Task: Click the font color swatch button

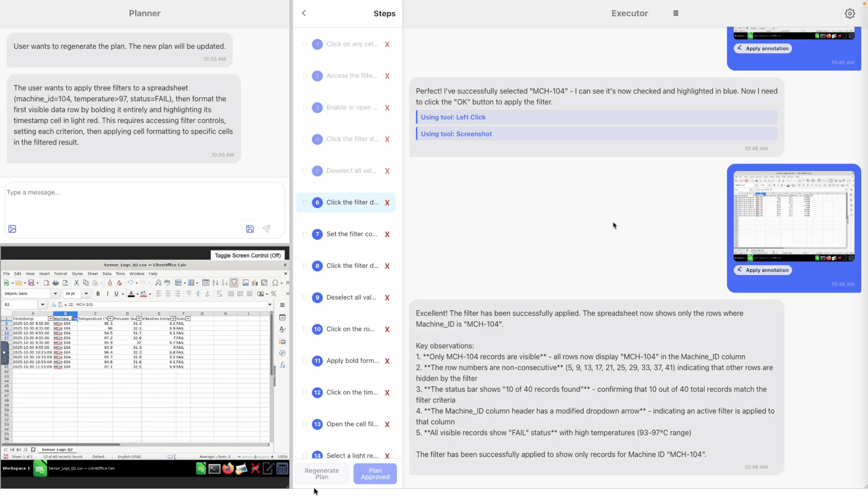Action: pos(131,294)
